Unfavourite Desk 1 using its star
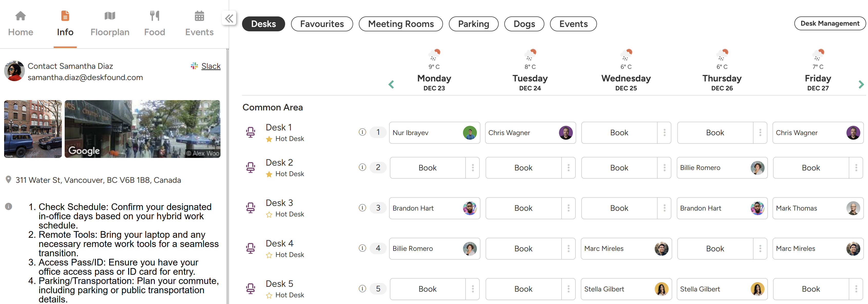Image resolution: width=868 pixels, height=304 pixels. tap(269, 139)
